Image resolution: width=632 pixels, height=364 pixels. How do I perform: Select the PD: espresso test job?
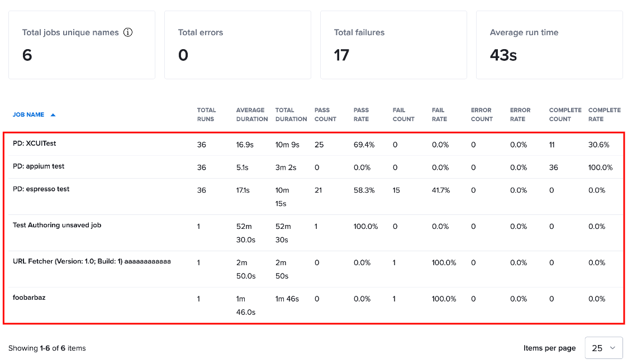pyautogui.click(x=313, y=197)
